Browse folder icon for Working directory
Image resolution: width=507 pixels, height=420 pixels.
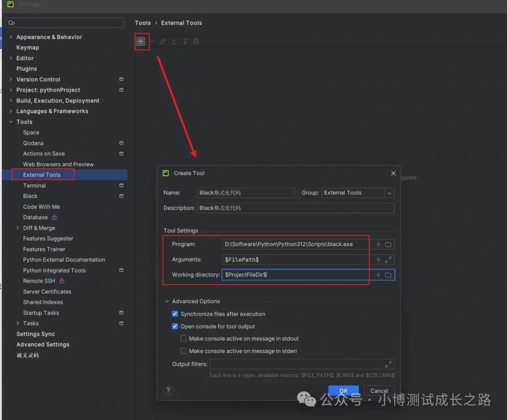tap(388, 275)
